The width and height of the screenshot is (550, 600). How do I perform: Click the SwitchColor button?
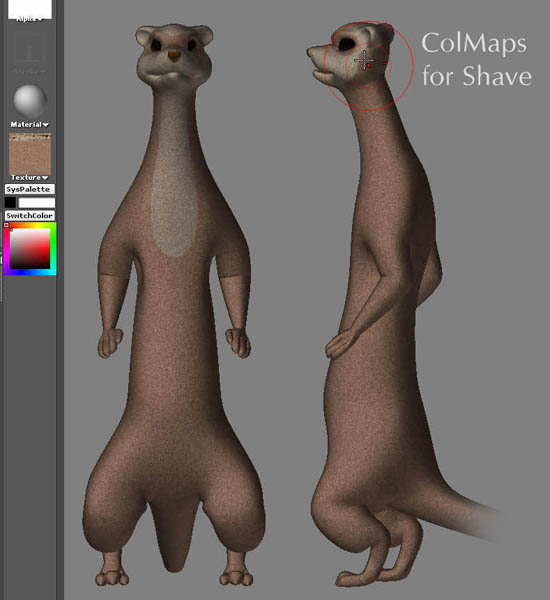(29, 215)
